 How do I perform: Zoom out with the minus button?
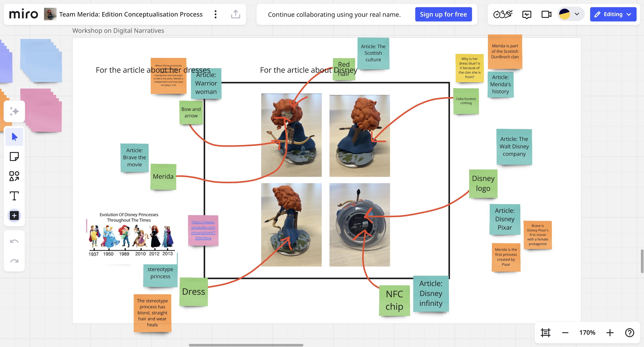tap(565, 333)
